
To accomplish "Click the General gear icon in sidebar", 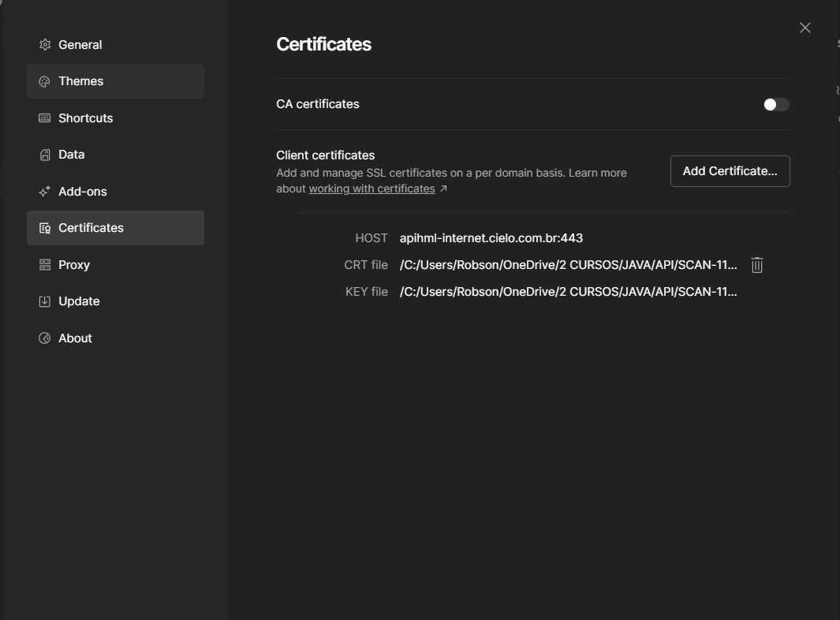I will [x=45, y=45].
